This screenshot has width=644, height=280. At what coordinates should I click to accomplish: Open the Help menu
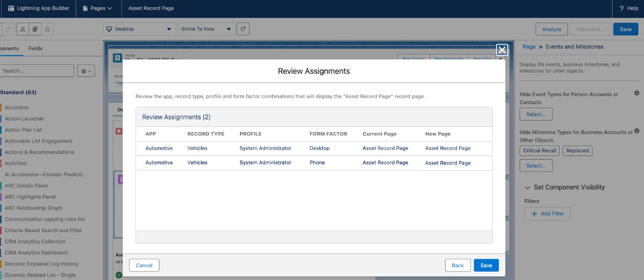point(629,8)
